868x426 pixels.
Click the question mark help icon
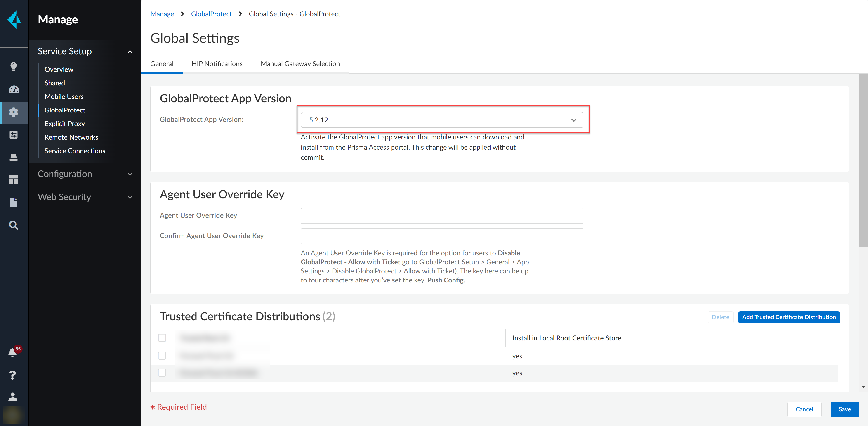pyautogui.click(x=13, y=375)
